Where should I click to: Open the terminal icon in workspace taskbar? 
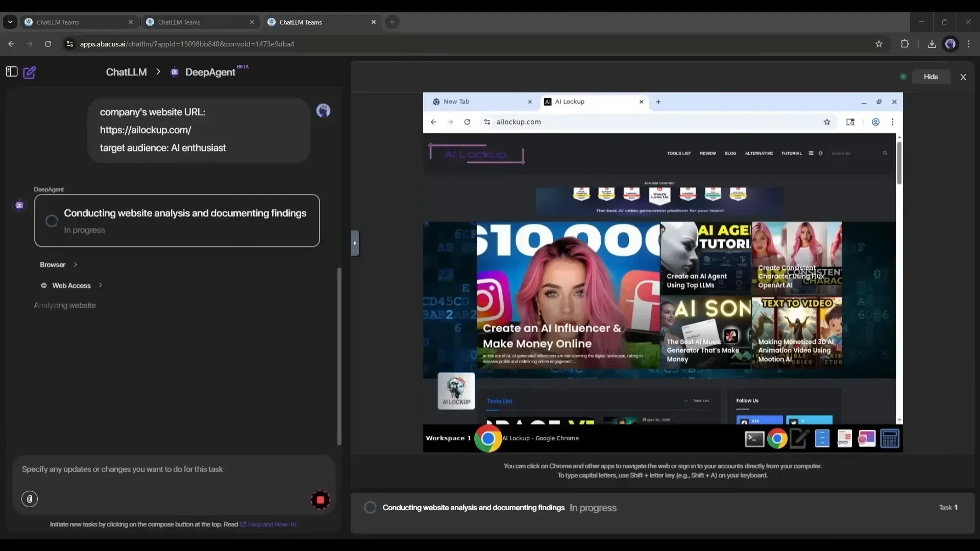(x=754, y=439)
